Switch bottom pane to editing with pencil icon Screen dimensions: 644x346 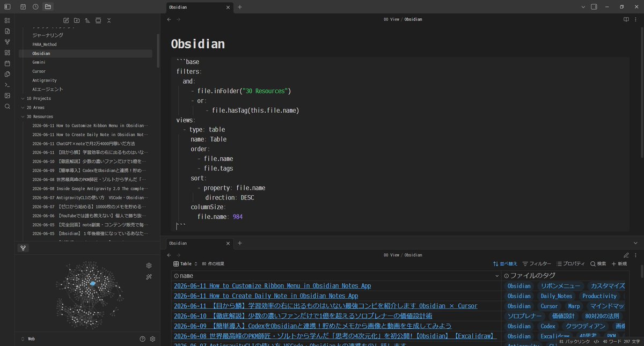[626, 255]
